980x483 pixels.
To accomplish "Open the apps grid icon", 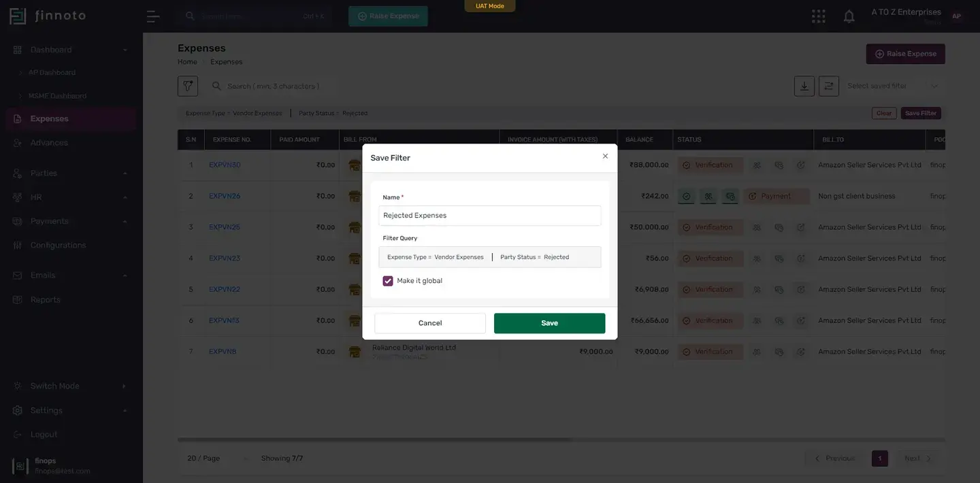I will pos(819,16).
